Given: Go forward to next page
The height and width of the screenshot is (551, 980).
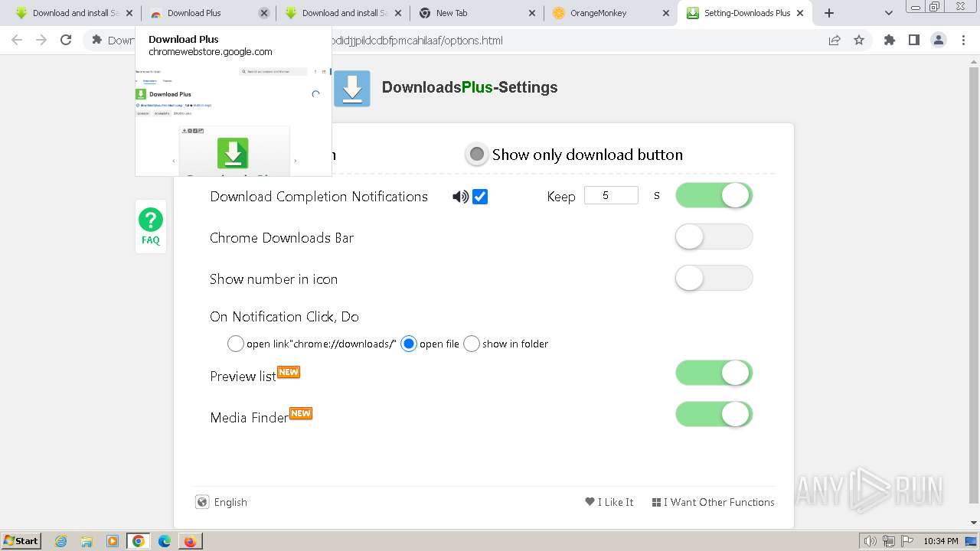Looking at the screenshot, I should [x=41, y=40].
